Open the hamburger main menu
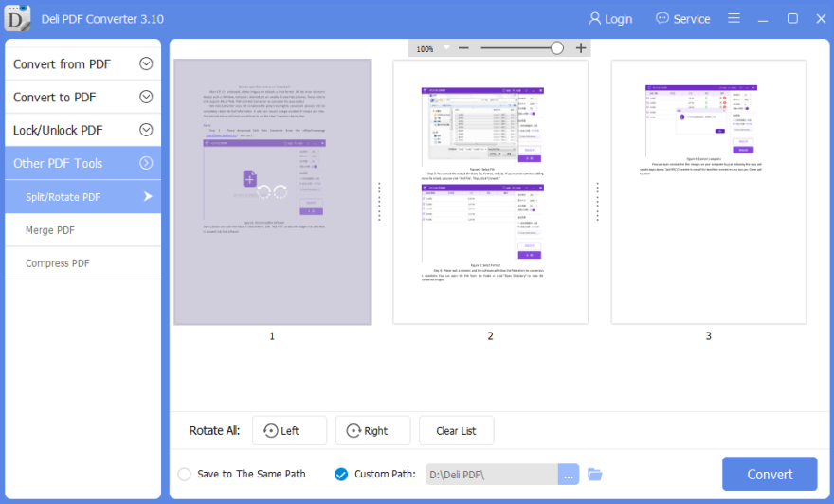The image size is (834, 504). [x=734, y=18]
